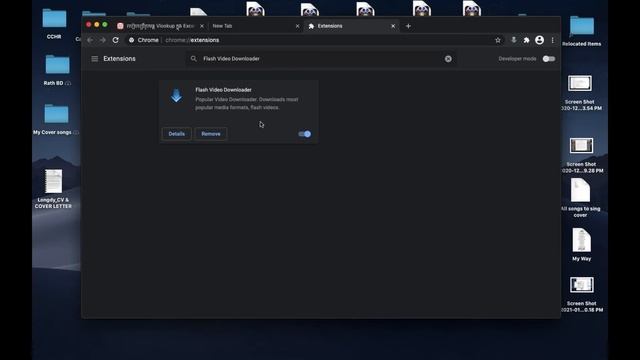
Task: Clear the extension search text
Action: [x=448, y=59]
